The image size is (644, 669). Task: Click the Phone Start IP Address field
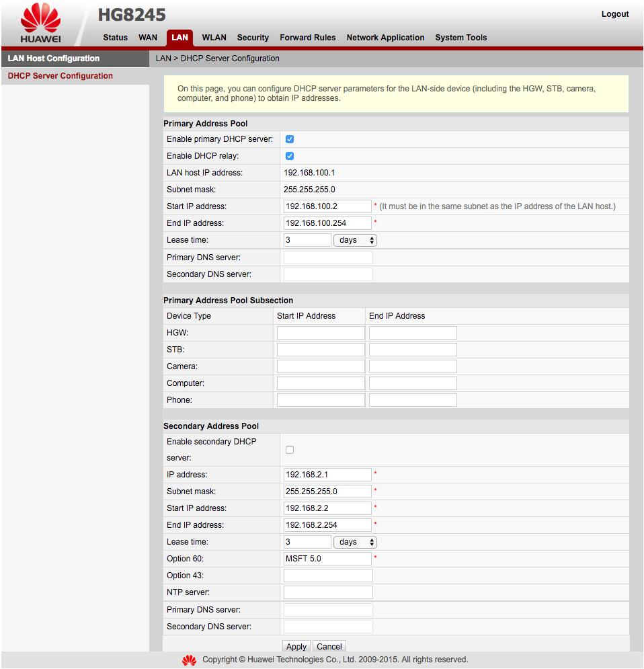coord(321,400)
